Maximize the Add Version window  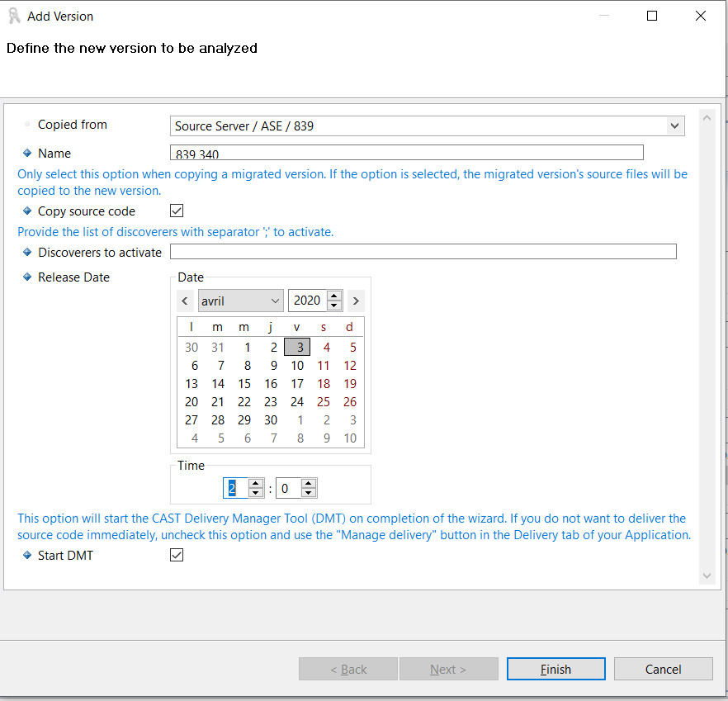(652, 16)
